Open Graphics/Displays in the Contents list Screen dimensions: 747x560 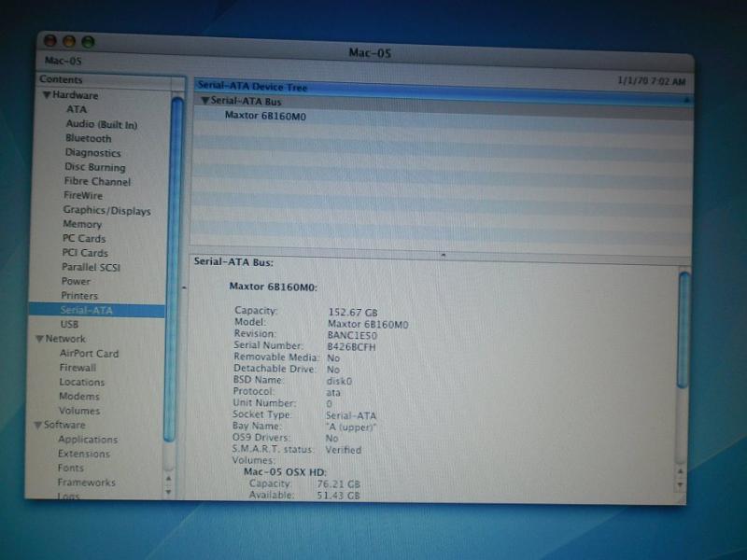pos(106,210)
